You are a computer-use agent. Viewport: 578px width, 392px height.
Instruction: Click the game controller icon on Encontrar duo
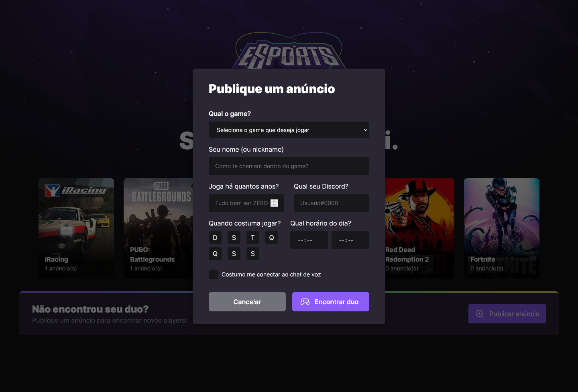tap(305, 302)
